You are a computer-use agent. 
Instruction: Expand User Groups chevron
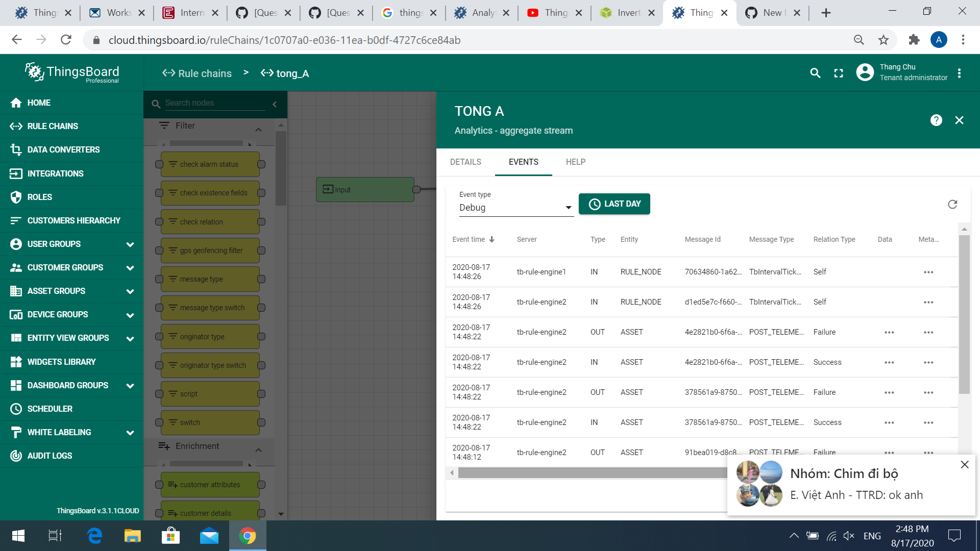[x=130, y=244]
